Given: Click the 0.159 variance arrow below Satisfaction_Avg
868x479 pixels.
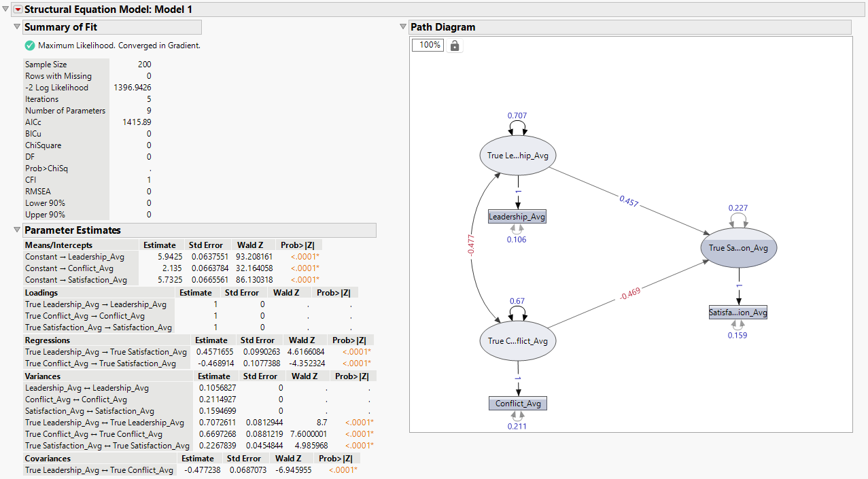Looking at the screenshot, I should pos(738,325).
